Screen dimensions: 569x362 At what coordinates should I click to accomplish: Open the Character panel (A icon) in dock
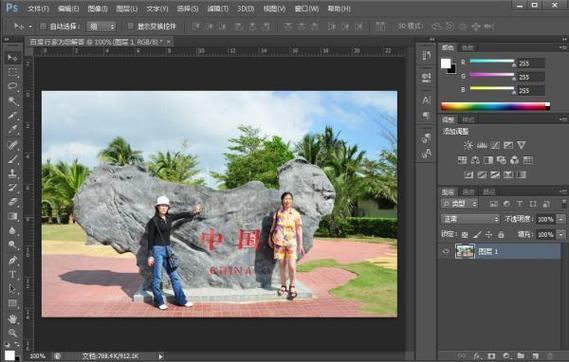point(426,100)
